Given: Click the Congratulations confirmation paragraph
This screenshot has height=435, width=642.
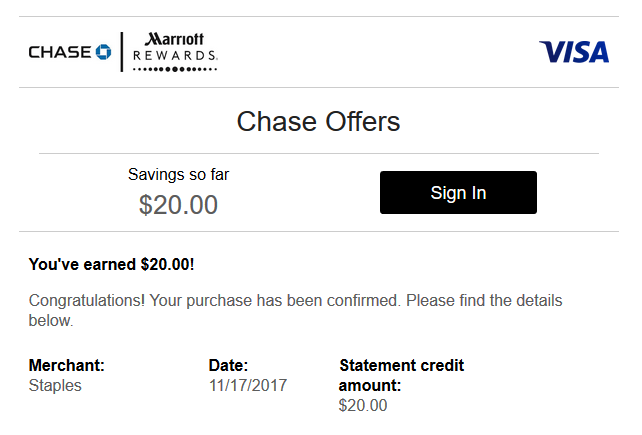Looking at the screenshot, I should pyautogui.click(x=295, y=310).
